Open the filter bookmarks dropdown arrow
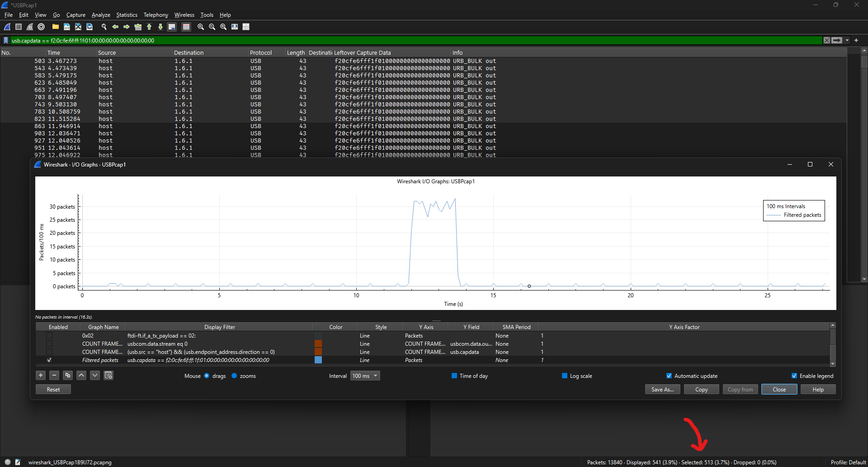The width and height of the screenshot is (868, 467). click(847, 40)
